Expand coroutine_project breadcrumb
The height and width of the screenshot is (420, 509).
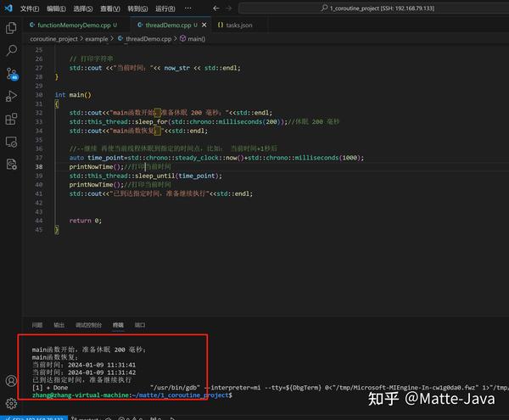(54, 39)
